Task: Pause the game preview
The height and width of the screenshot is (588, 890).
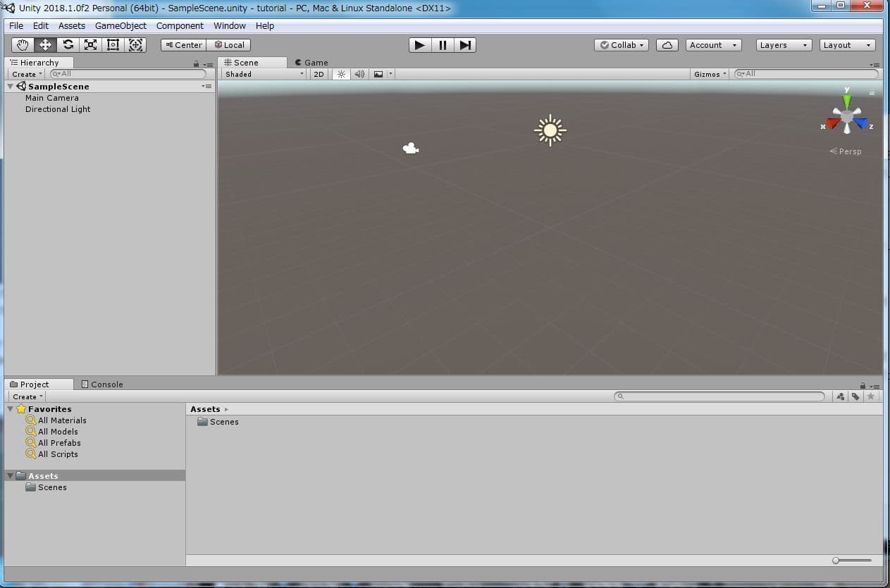Action: point(443,45)
